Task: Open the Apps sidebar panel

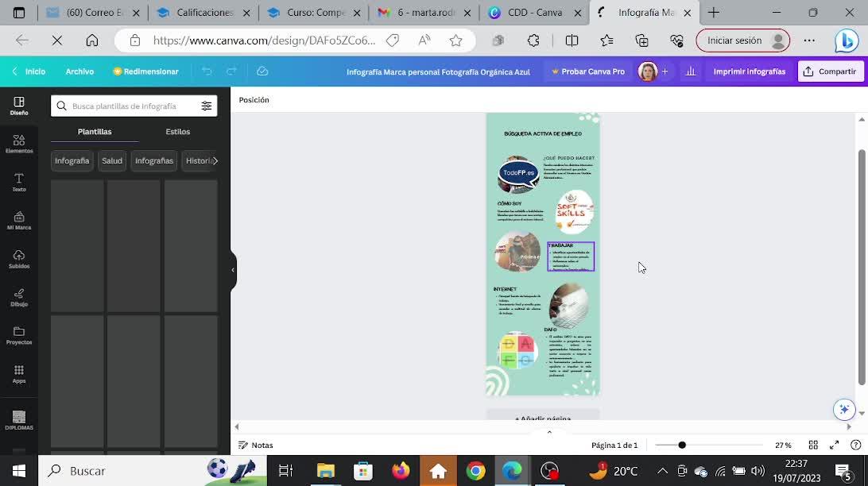Action: point(19,374)
